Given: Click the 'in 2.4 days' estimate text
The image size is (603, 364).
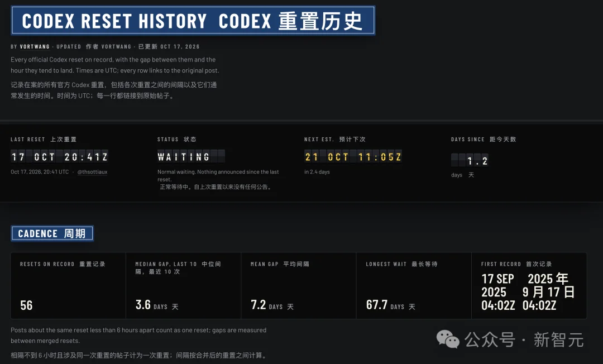Looking at the screenshot, I should [317, 172].
